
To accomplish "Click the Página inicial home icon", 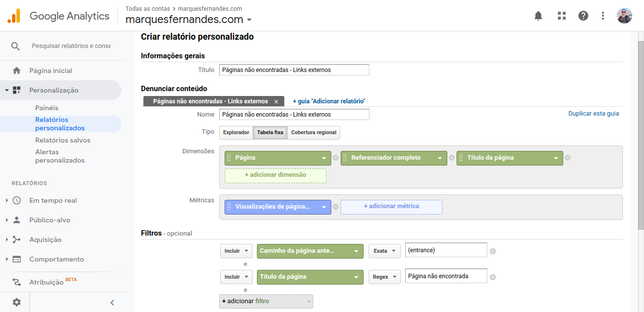I will (17, 71).
